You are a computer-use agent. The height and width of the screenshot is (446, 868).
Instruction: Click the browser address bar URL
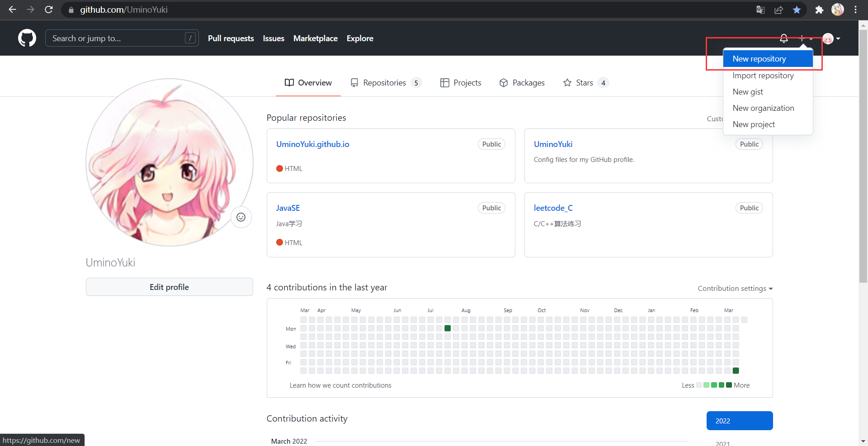pos(124,9)
